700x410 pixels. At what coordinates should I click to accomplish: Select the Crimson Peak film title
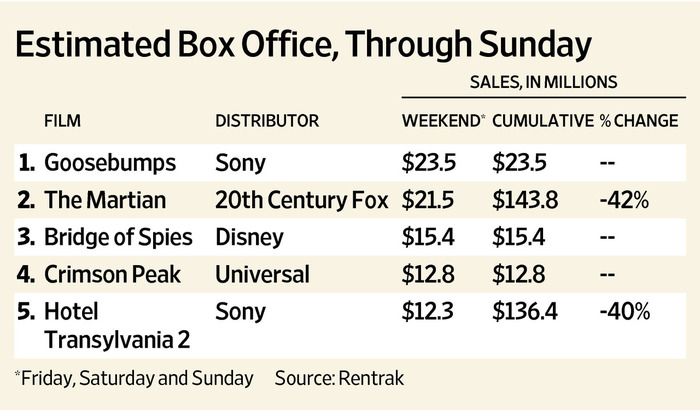112,275
